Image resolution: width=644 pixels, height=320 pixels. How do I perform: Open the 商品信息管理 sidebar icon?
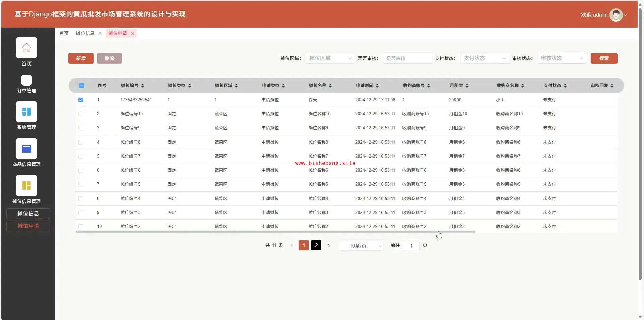pyautogui.click(x=26, y=149)
